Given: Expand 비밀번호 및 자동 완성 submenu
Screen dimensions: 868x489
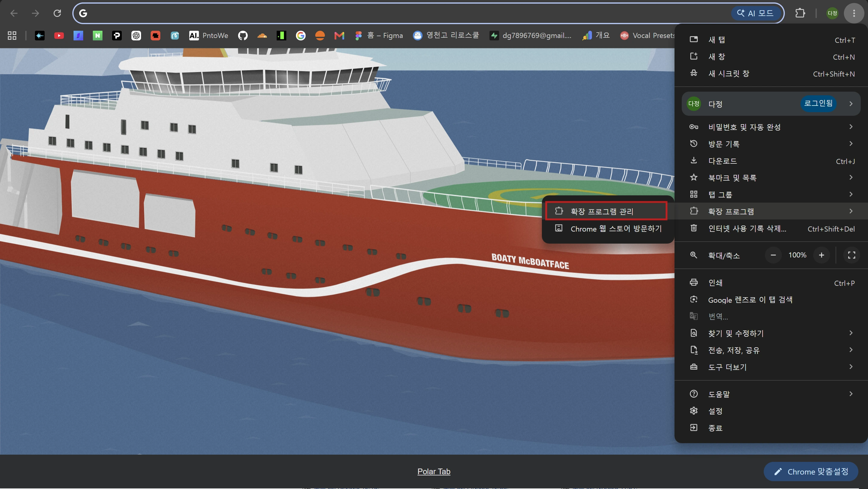Looking at the screenshot, I should [771, 127].
